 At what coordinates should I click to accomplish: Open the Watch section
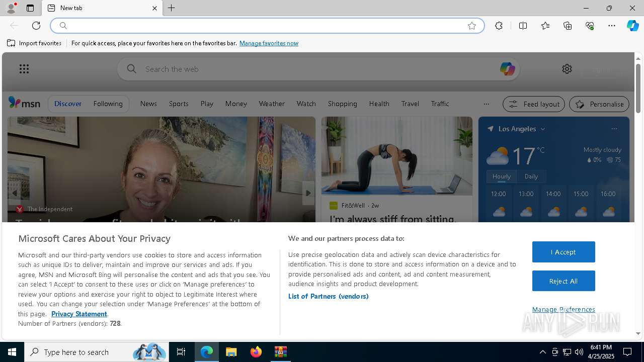pos(306,104)
